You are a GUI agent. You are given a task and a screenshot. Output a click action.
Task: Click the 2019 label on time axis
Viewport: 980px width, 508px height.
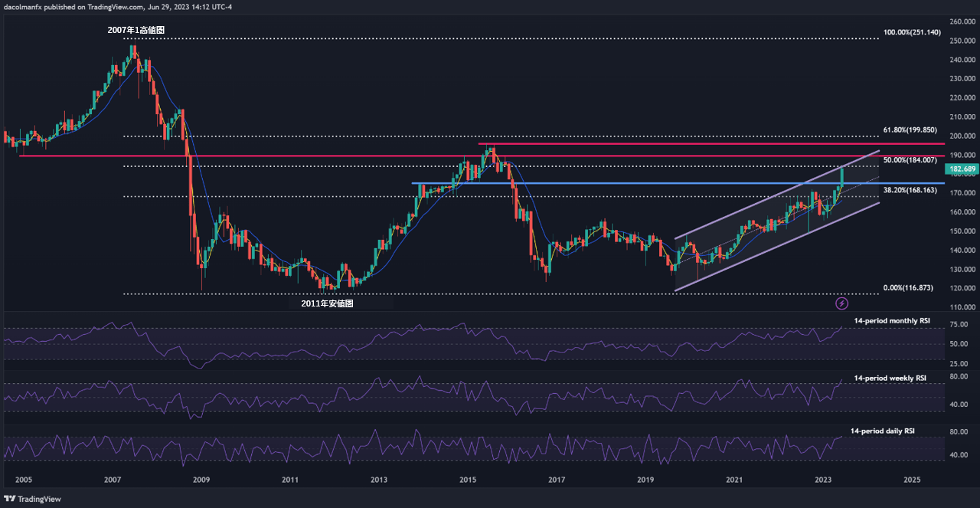point(645,480)
